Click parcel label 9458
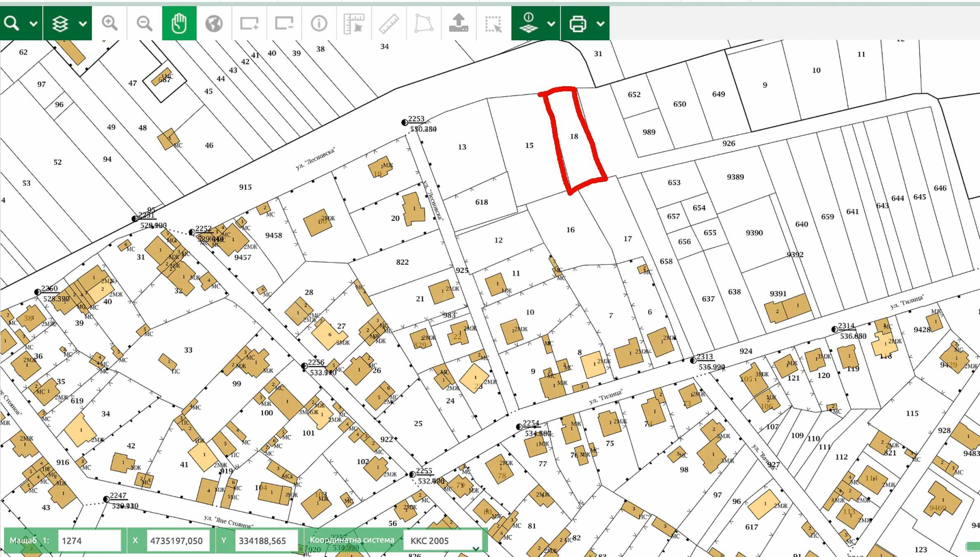980x557 pixels. tap(273, 236)
